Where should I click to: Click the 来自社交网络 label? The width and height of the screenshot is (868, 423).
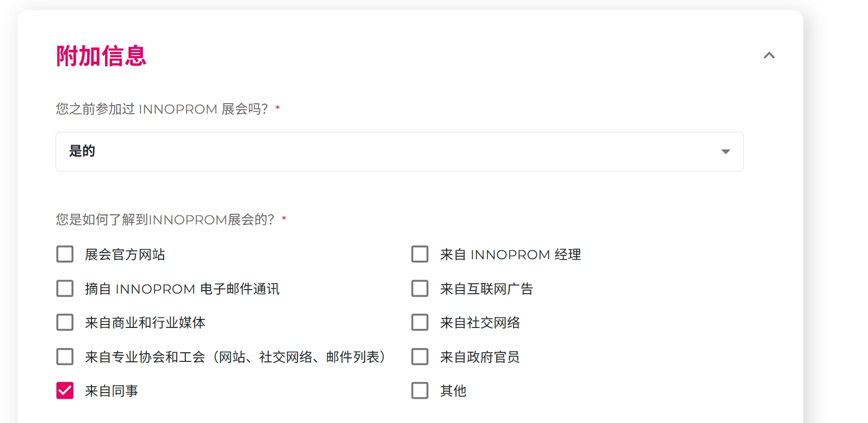click(x=480, y=323)
